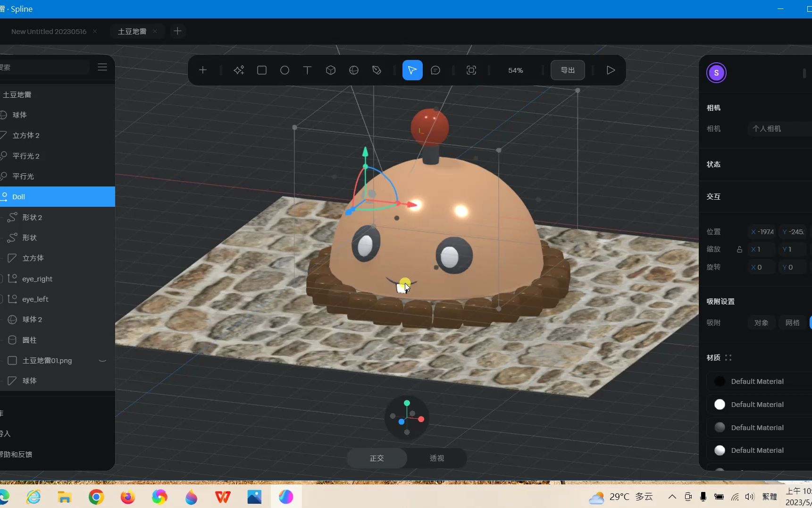The height and width of the screenshot is (508, 812).
Task: Select the sphere modeling tool
Action: click(354, 70)
